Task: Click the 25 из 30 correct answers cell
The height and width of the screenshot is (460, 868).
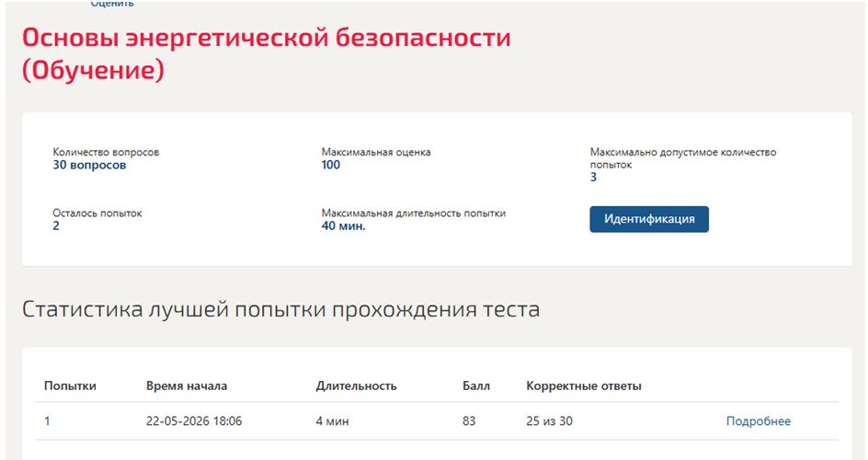Action: tap(549, 421)
